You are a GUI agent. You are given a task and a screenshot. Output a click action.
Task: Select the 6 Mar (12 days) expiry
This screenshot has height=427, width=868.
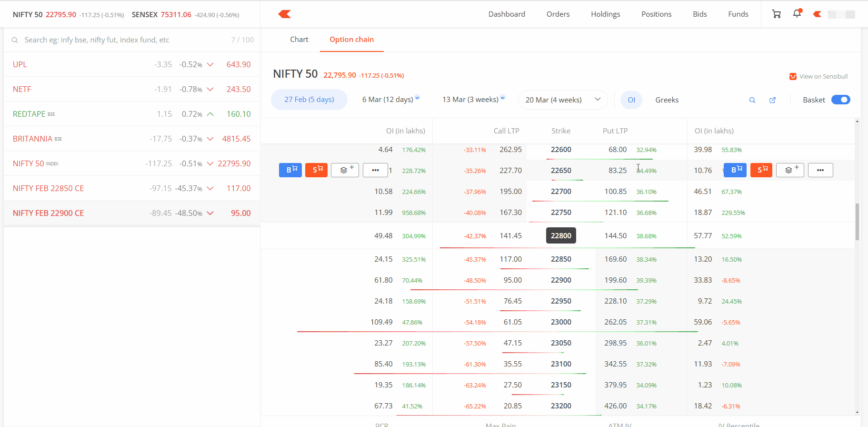(x=390, y=100)
